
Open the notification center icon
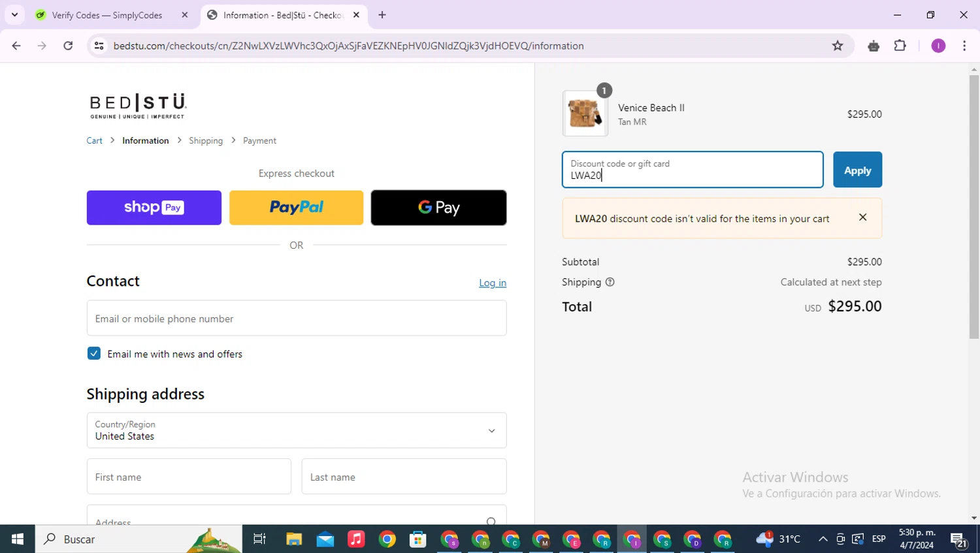(958, 540)
